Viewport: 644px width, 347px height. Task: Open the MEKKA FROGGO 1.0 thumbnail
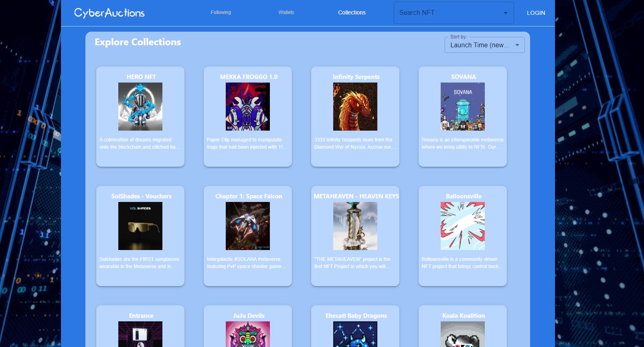pos(248,107)
